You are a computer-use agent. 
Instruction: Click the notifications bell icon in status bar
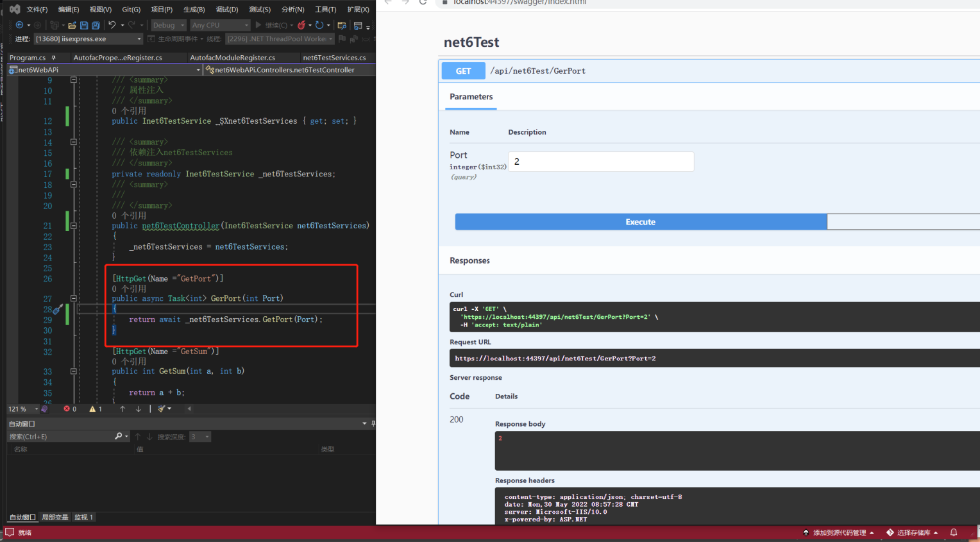[x=954, y=532]
